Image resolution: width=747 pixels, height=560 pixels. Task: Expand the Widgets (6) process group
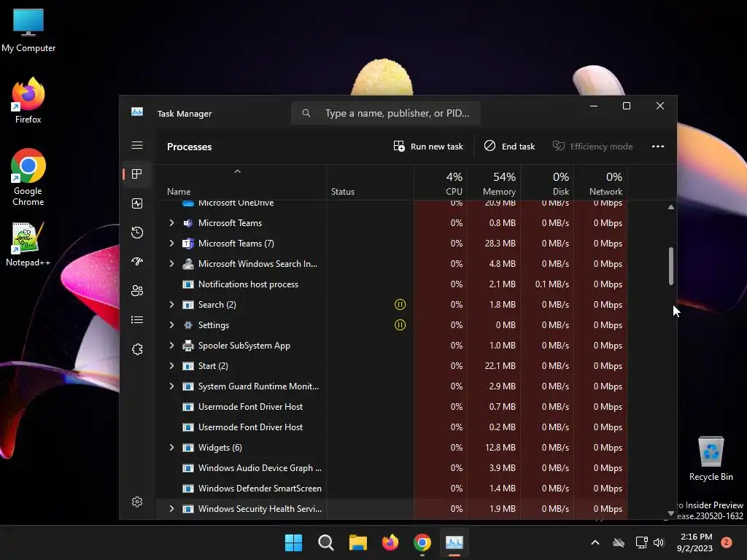[171, 448]
